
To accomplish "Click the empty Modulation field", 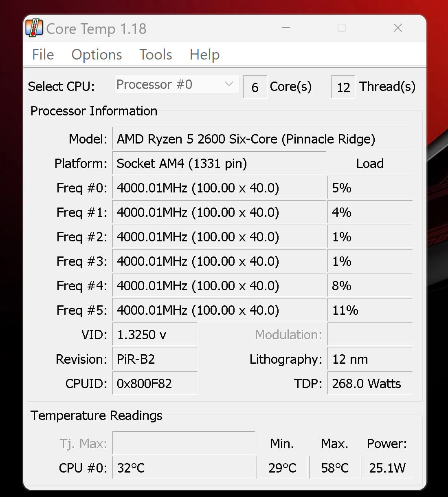I will [x=370, y=334].
